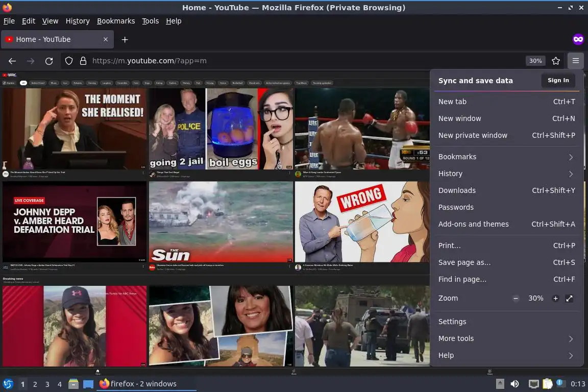The image size is (588, 392).
Task: Choose New window from the application menu
Action: (x=506, y=118)
